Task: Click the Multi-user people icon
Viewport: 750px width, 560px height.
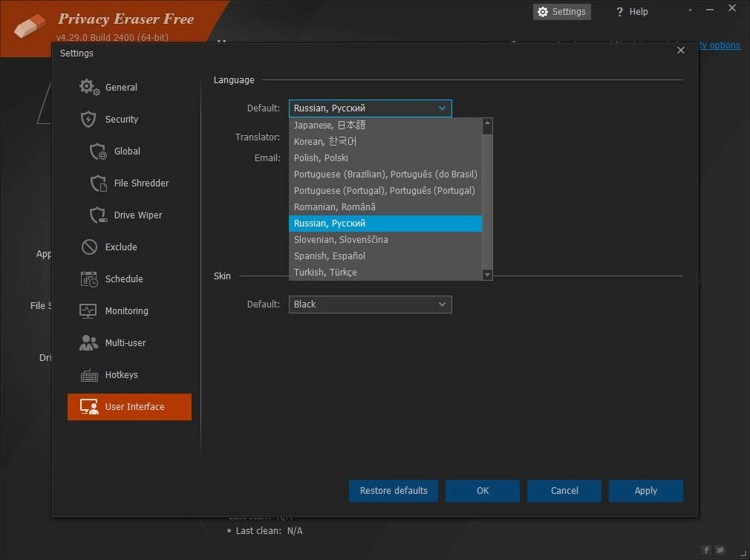Action: (88, 342)
